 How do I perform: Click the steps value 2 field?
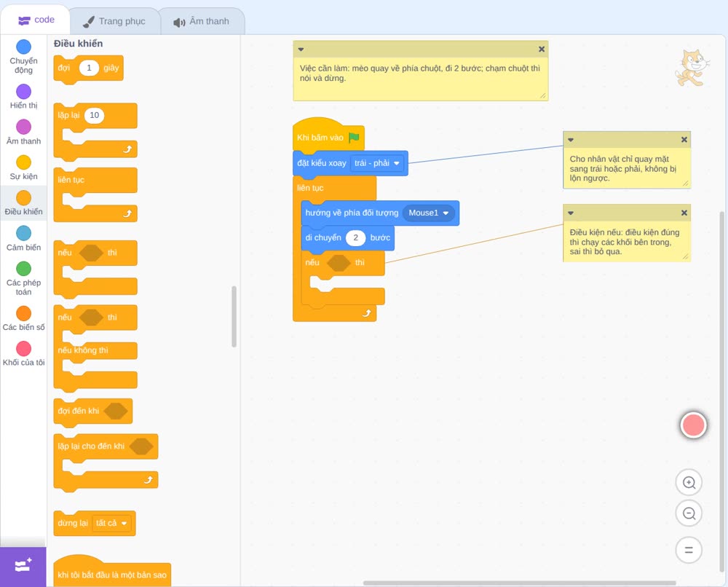(x=356, y=237)
